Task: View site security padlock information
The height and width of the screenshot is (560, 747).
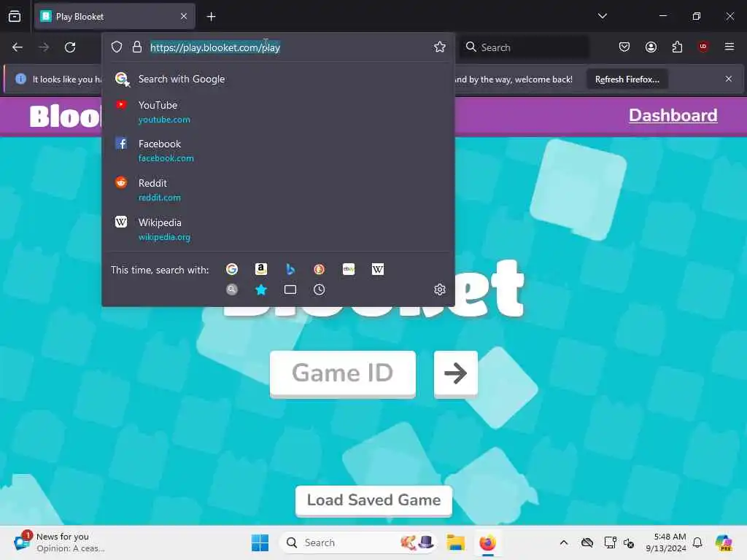Action: [136, 47]
